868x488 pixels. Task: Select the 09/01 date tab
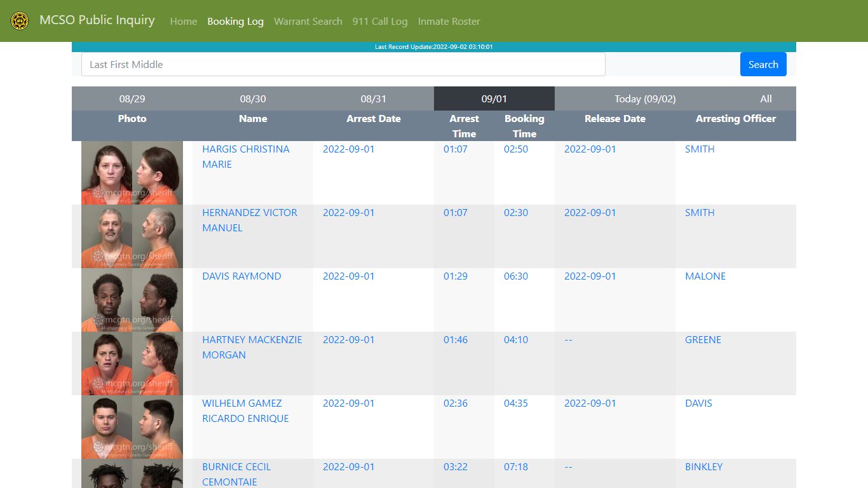(x=494, y=98)
